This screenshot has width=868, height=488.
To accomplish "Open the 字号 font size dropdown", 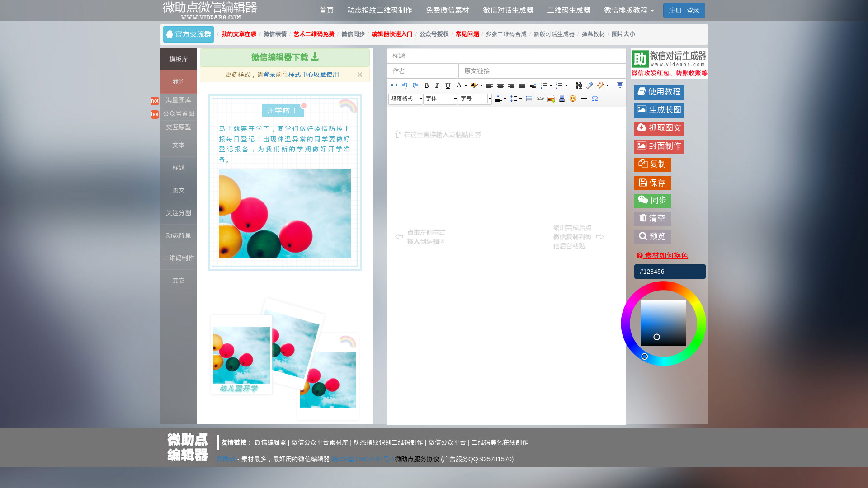I will (x=475, y=99).
